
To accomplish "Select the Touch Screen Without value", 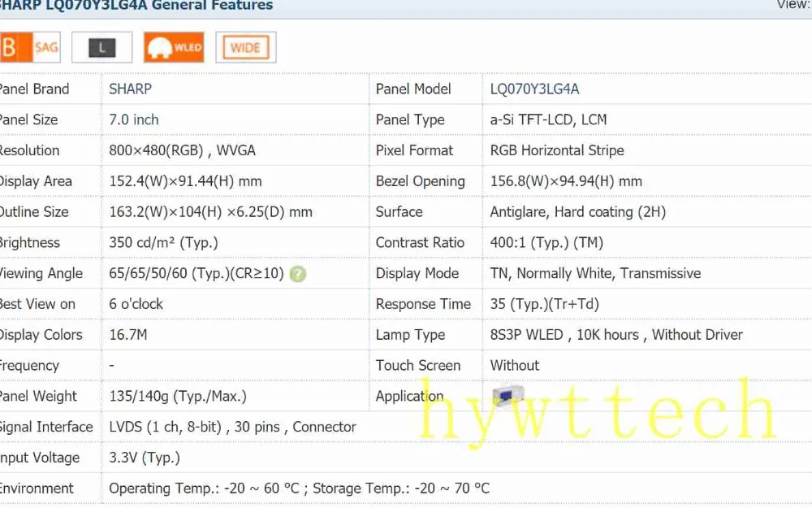I will 515,366.
